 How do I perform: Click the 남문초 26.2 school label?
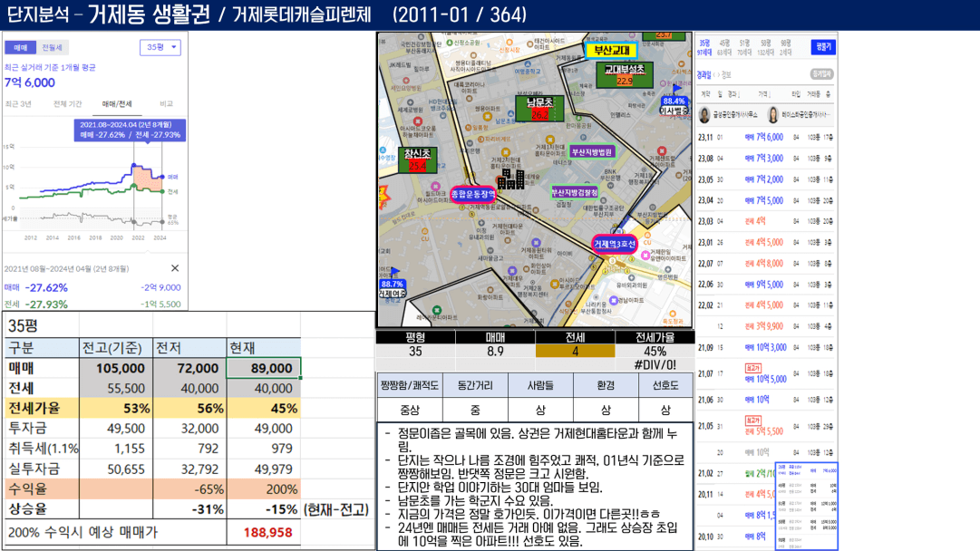pos(540,108)
